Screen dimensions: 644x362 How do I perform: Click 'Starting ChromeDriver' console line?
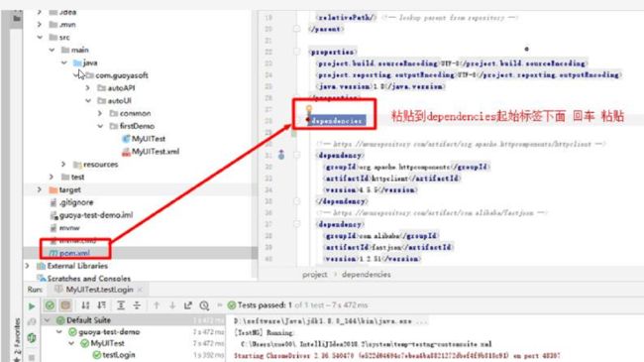click(x=396, y=355)
